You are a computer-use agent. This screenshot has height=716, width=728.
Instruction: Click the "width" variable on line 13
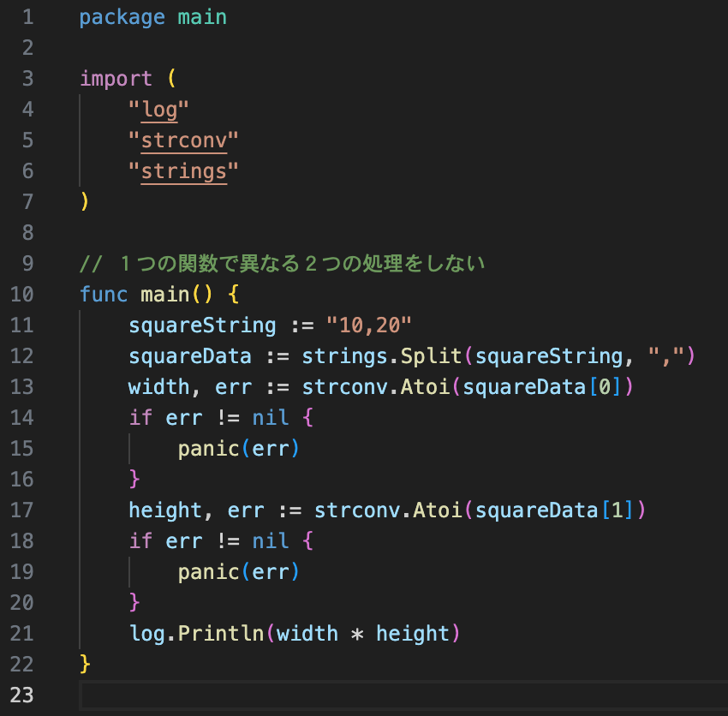(159, 387)
